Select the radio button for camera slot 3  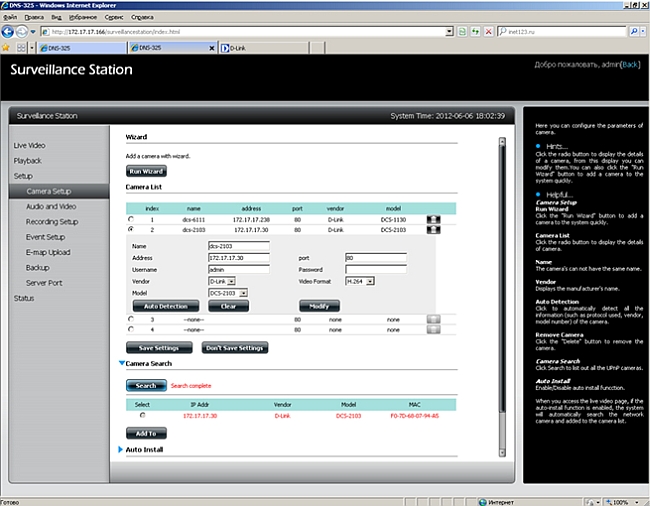coord(131,318)
